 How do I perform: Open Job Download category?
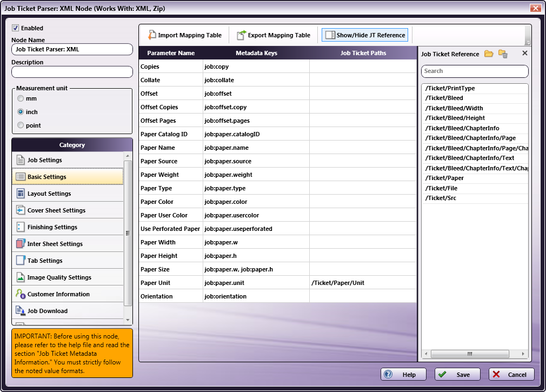point(68,311)
